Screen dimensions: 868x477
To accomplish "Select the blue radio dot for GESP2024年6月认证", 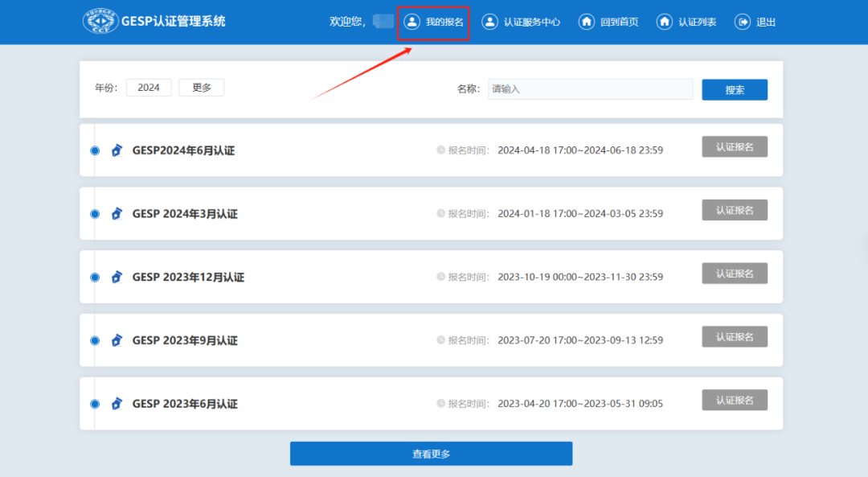I will (93, 150).
